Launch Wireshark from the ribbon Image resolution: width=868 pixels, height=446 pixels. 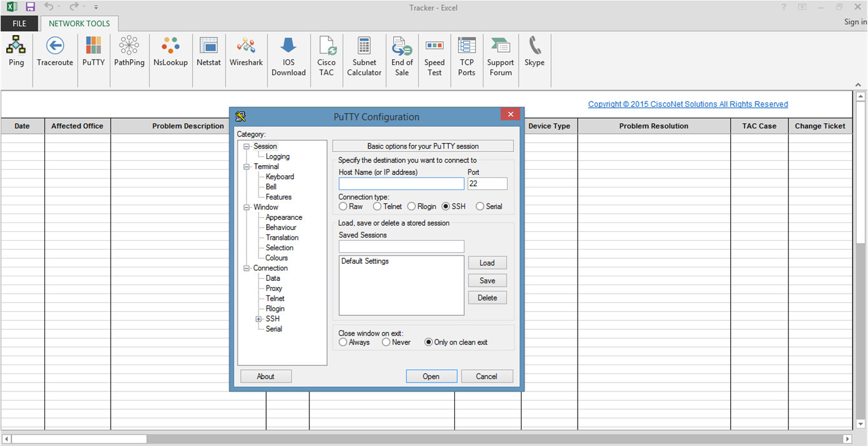coord(246,51)
